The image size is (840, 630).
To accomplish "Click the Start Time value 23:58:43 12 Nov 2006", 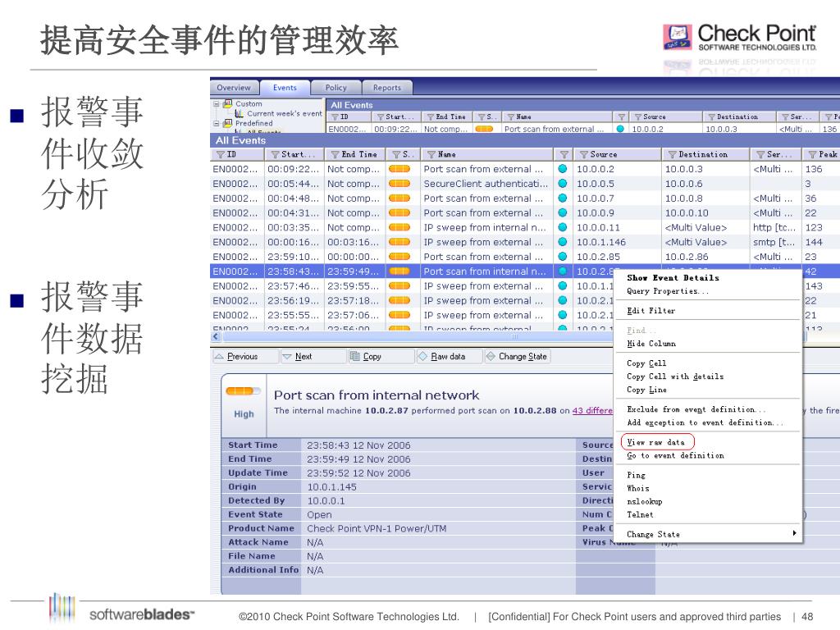I will coord(358,445).
